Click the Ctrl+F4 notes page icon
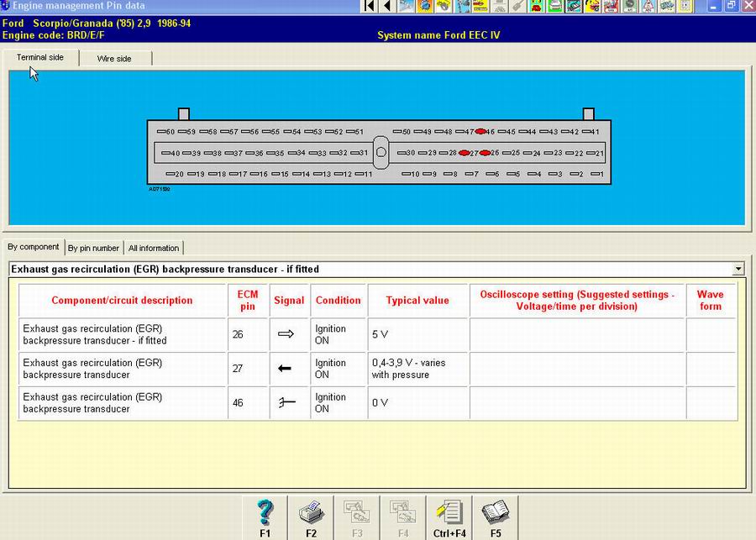756x540 pixels. click(x=449, y=512)
